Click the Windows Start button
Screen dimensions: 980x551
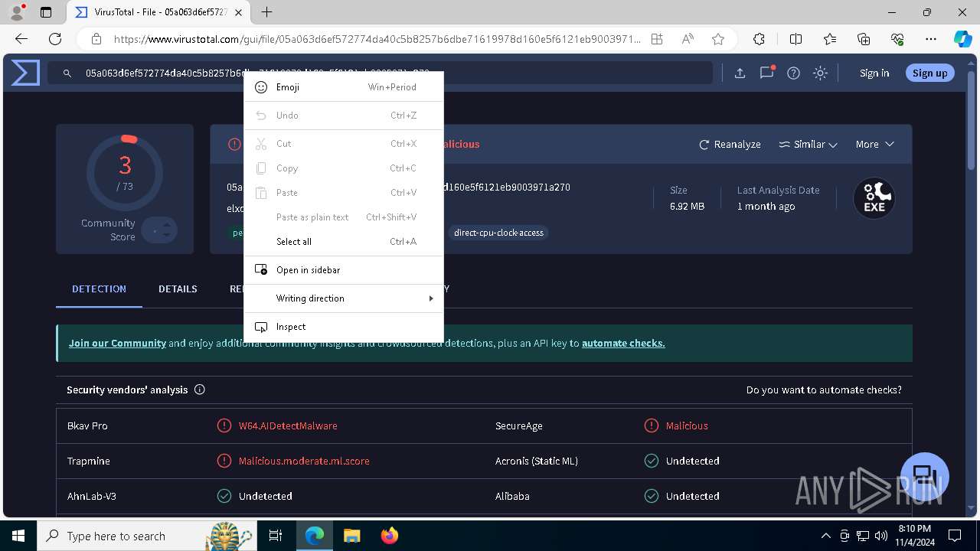pos(18,536)
